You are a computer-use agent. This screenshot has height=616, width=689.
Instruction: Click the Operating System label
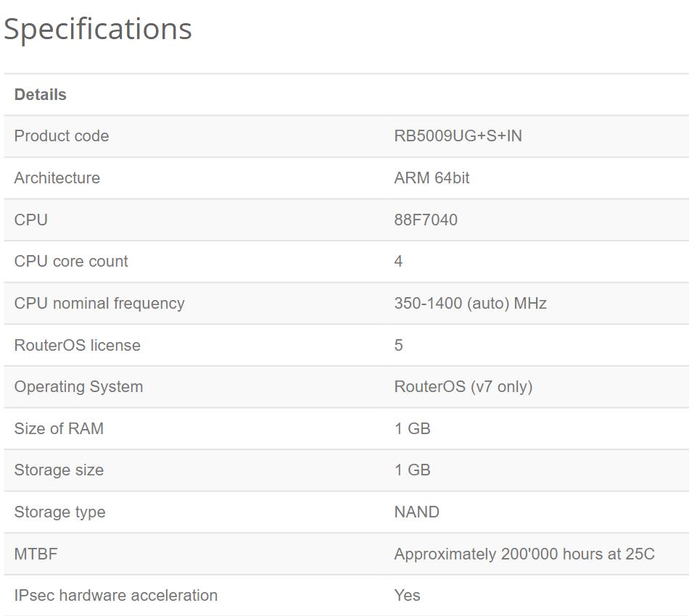pos(78,387)
